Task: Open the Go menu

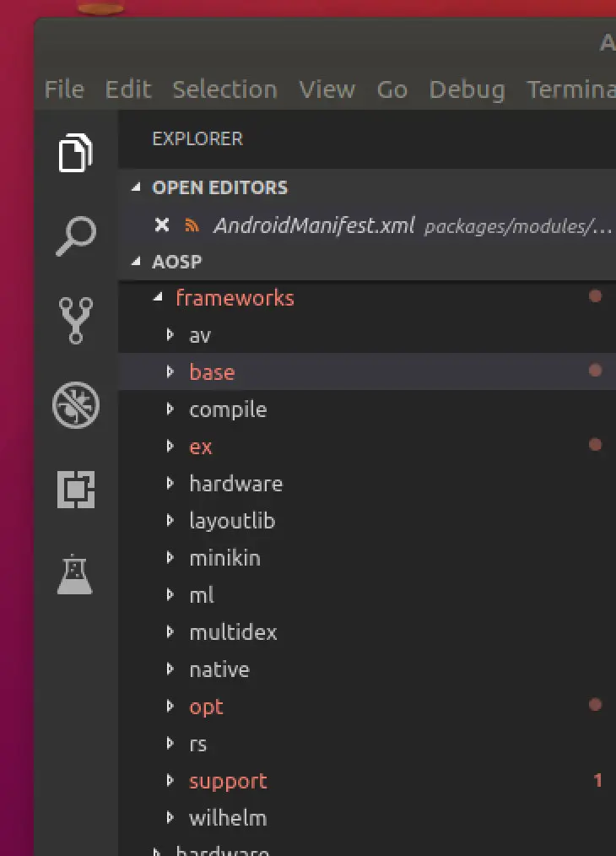Action: (392, 89)
